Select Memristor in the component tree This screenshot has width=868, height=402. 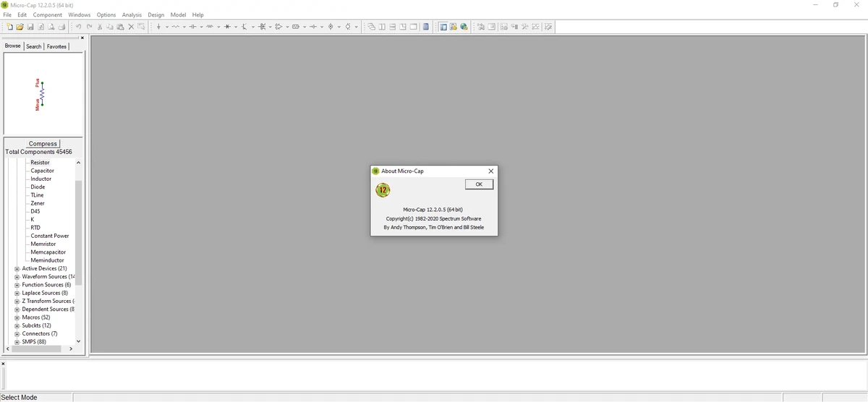click(43, 244)
